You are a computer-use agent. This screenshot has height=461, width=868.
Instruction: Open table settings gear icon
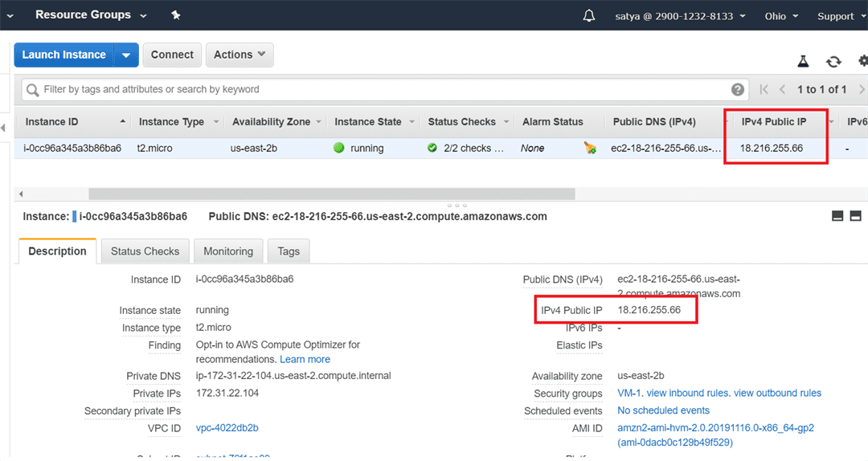[x=862, y=61]
